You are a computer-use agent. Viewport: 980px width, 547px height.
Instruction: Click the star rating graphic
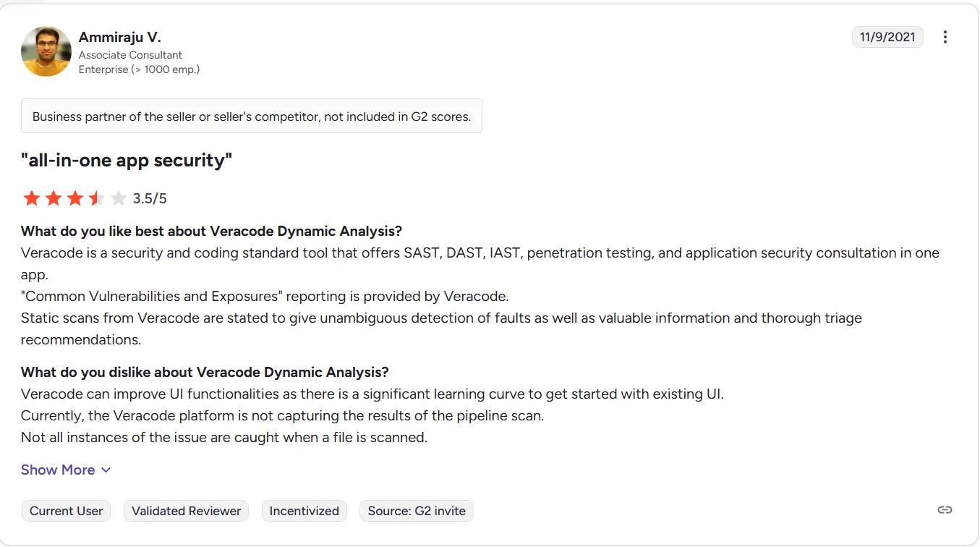74,198
